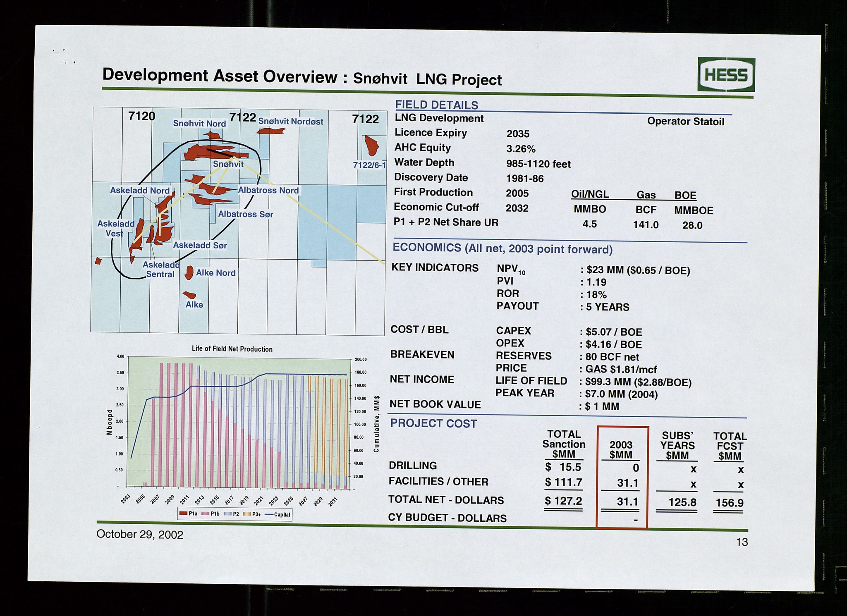Click the Licence Expiry value '2035'
Screen dimensions: 847x616
(518, 134)
